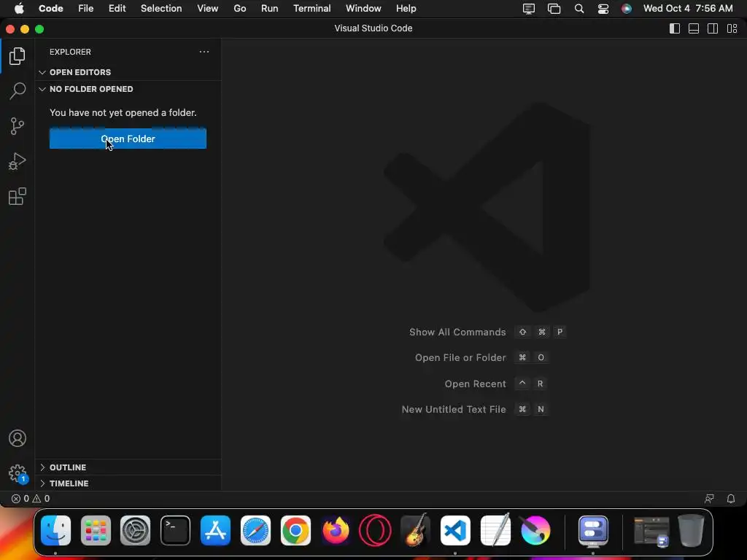The width and height of the screenshot is (747, 560).
Task: Click 'You have not yet opened a folder' text
Action: click(123, 113)
